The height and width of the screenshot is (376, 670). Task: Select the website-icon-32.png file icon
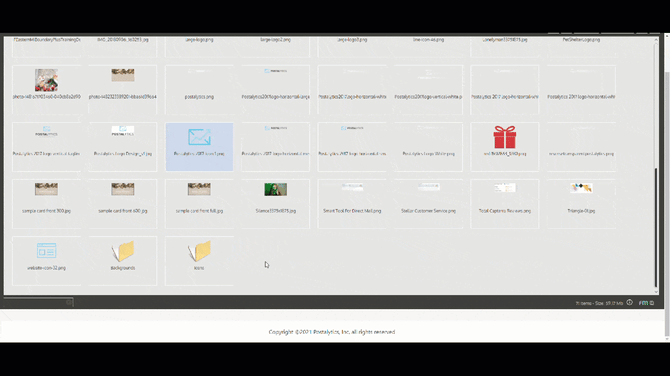coord(47,251)
